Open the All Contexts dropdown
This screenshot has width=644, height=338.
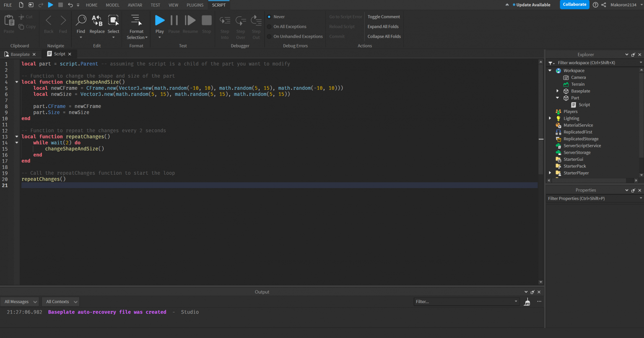tap(60, 301)
